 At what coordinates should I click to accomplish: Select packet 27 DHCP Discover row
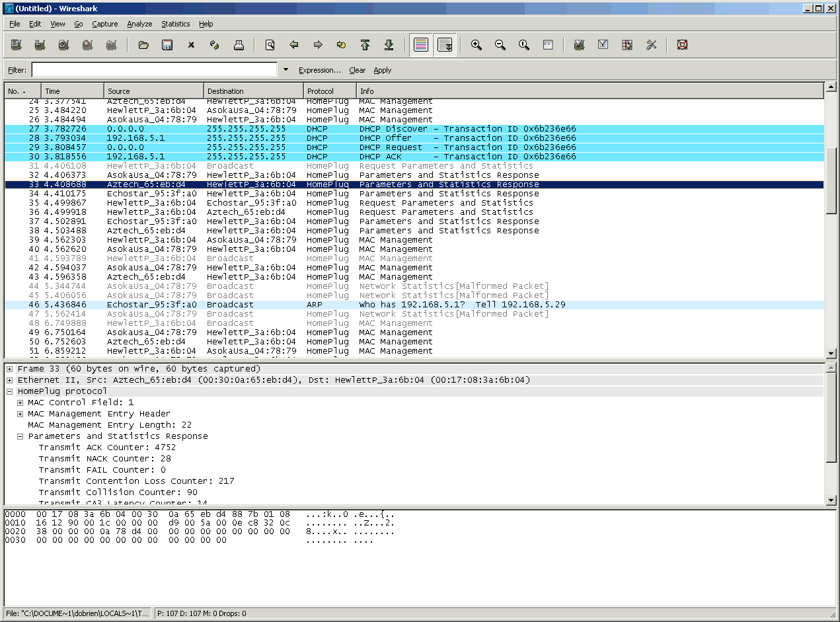click(414, 129)
